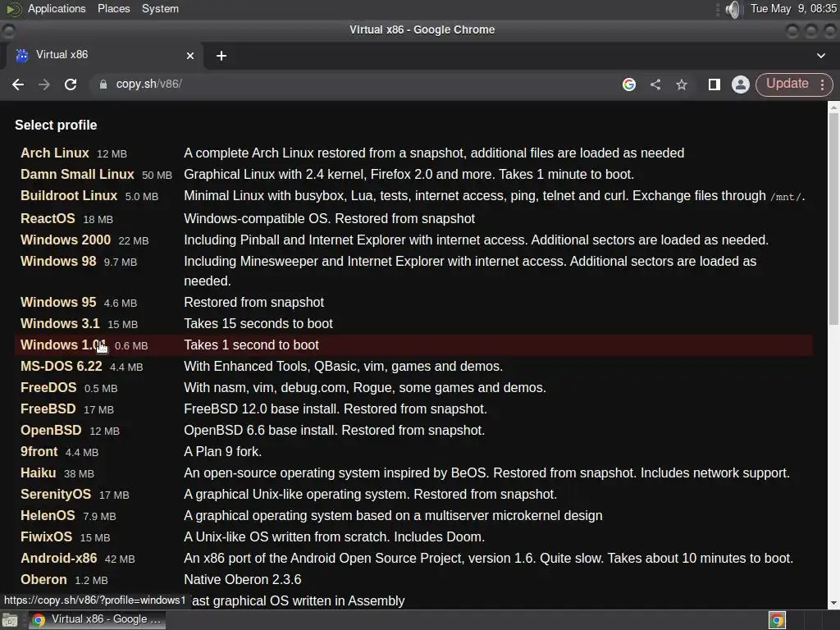Open the Applications menu
The width and height of the screenshot is (840, 630).
(x=57, y=8)
